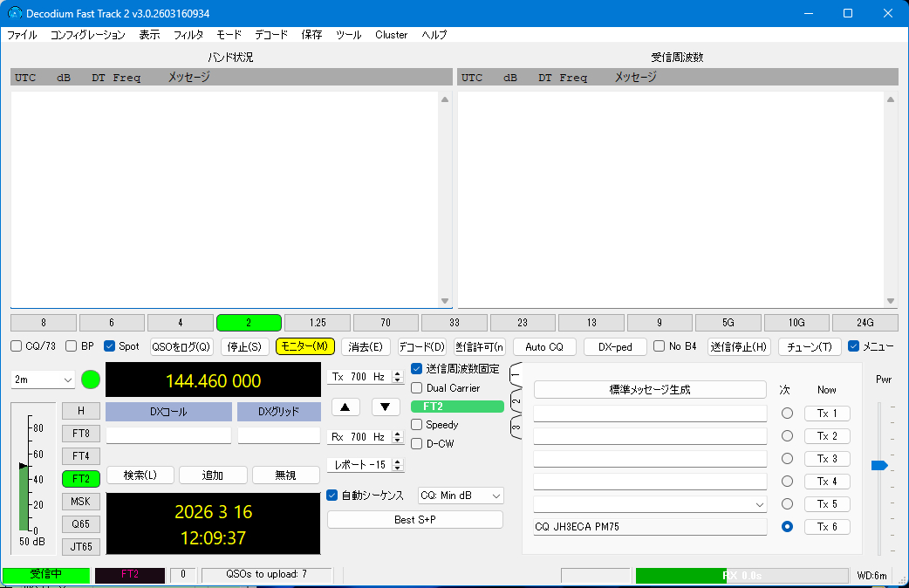Viewport: 909px width, 588px height.
Task: Select the Tx 3 next radio button
Action: pyautogui.click(x=787, y=459)
